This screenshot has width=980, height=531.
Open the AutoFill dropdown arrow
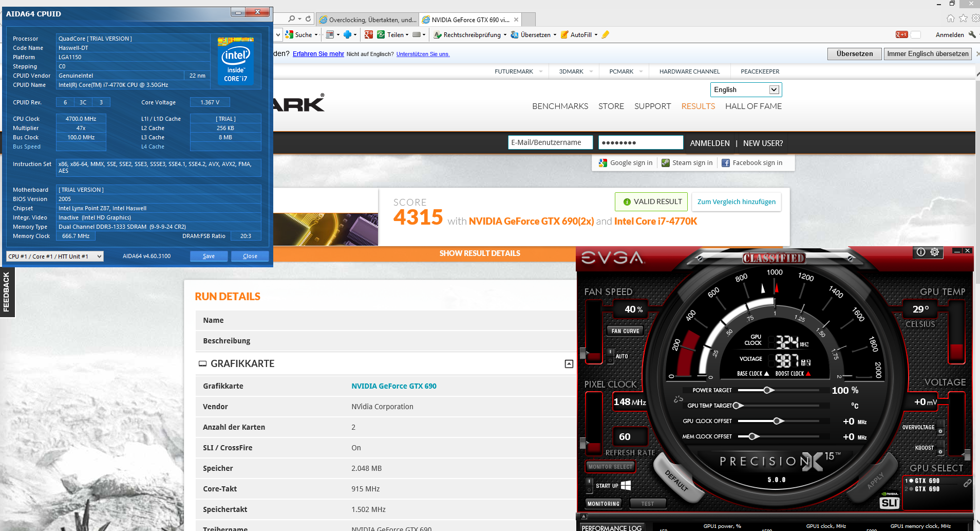(x=596, y=35)
